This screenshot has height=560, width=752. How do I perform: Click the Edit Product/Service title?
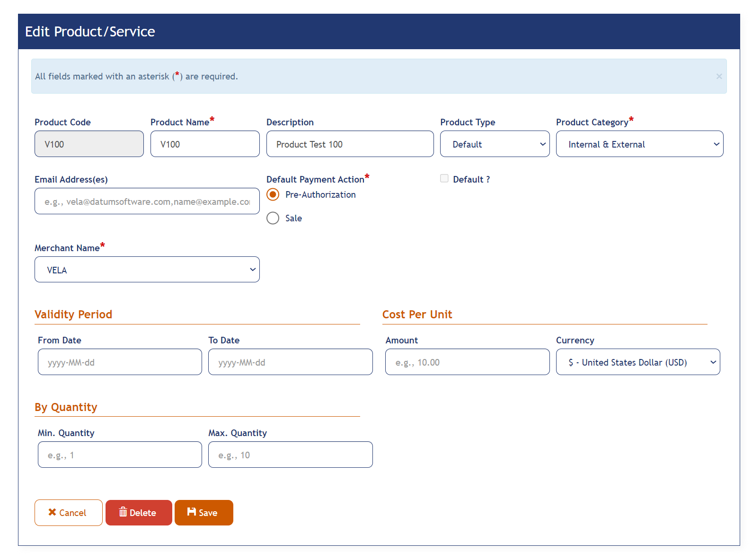point(90,32)
